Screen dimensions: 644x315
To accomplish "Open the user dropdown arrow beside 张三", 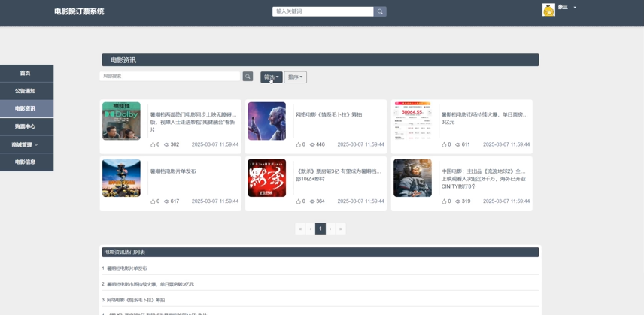I will [x=575, y=8].
